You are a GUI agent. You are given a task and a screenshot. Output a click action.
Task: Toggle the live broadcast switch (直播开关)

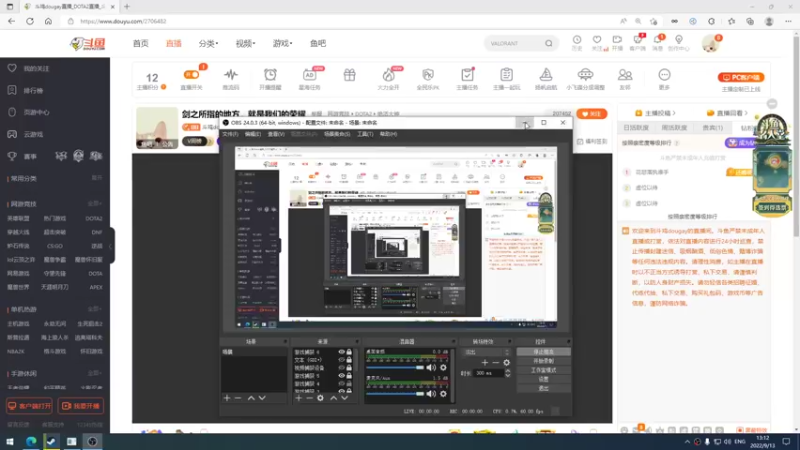point(191,75)
